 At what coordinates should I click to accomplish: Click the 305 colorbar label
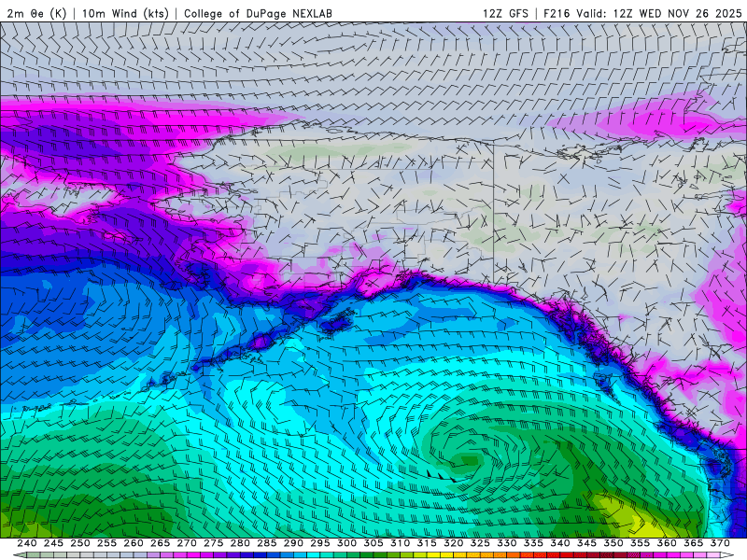373,543
